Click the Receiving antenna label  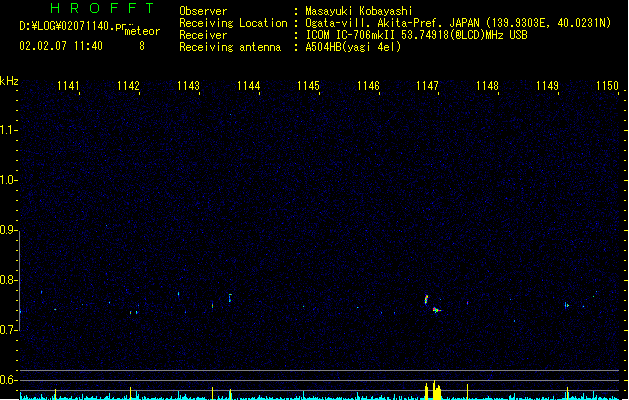pos(230,47)
